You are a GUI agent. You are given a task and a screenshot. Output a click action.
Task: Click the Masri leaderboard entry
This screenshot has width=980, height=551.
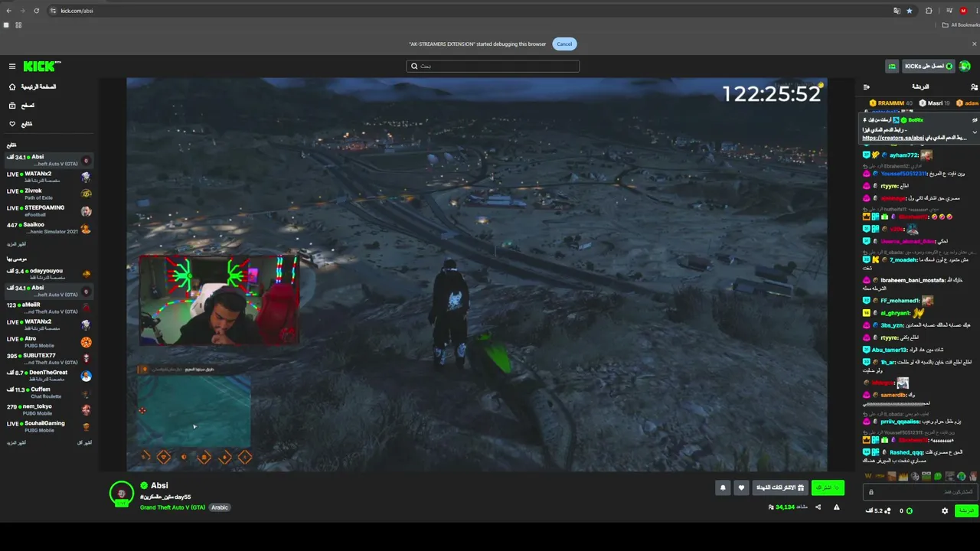(x=935, y=103)
